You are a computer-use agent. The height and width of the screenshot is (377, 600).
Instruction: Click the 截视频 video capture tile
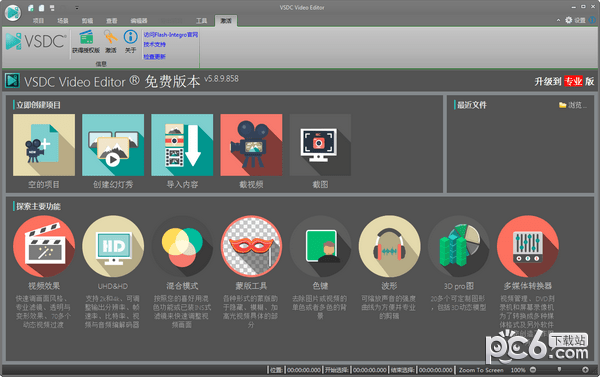(x=251, y=145)
